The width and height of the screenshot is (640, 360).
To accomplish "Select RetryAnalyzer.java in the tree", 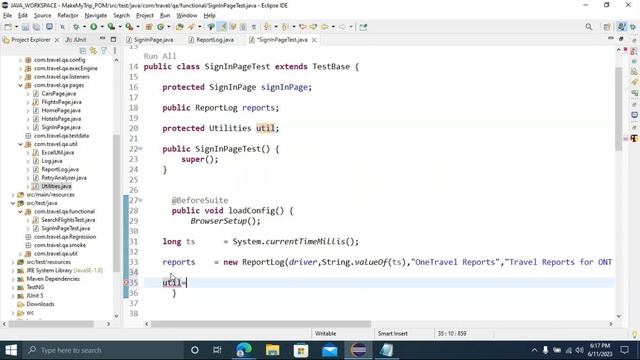I will tap(64, 178).
